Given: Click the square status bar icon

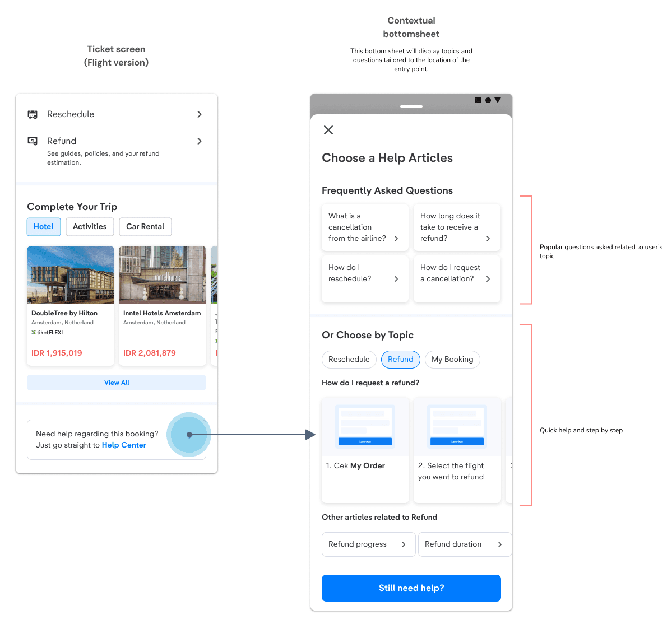Looking at the screenshot, I should 478,100.
